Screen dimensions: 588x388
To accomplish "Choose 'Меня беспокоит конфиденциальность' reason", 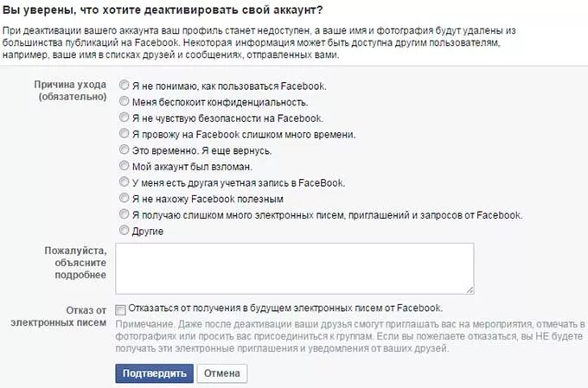I will coord(124,101).
